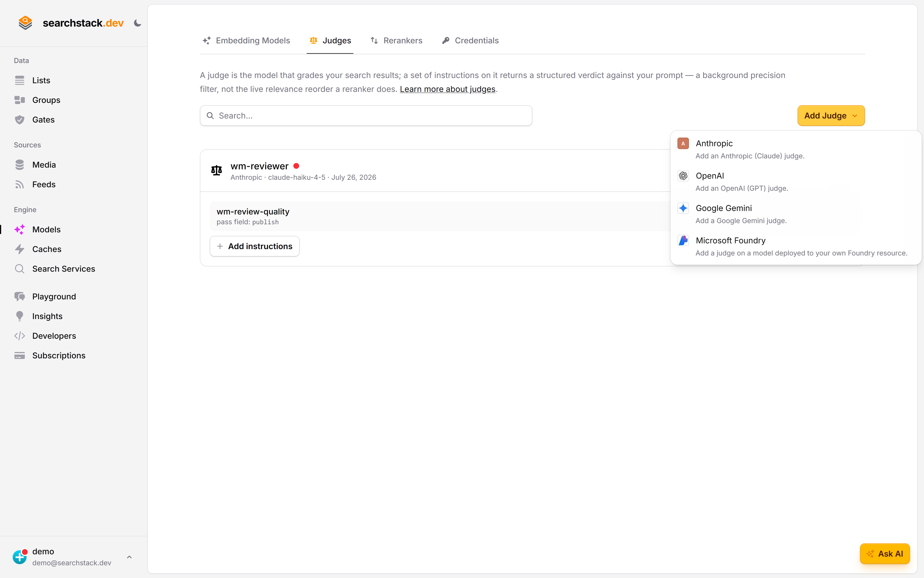Viewport: 924px width, 578px height.
Task: Click the 'pass field: publish' text
Action: (x=247, y=222)
